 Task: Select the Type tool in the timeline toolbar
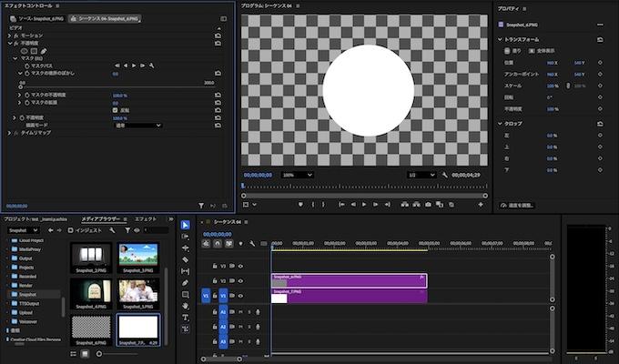point(186,318)
